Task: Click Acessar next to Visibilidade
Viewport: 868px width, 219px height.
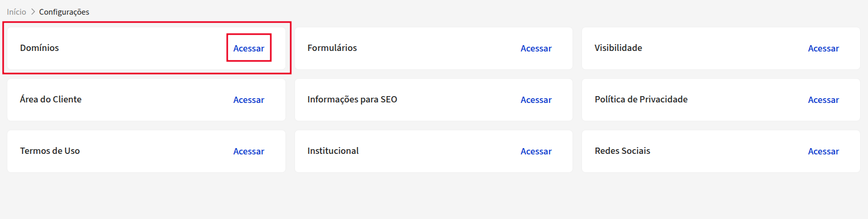Action: click(823, 48)
